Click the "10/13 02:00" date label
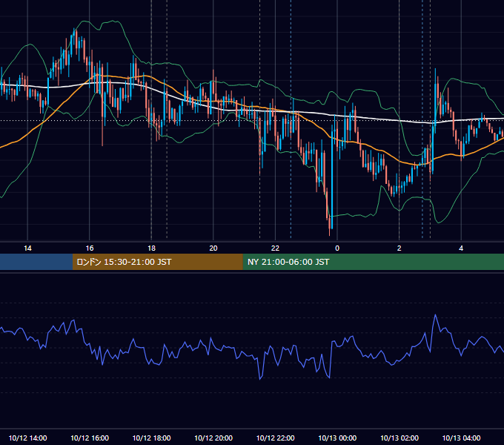The height and width of the screenshot is (445, 504). pyautogui.click(x=399, y=438)
